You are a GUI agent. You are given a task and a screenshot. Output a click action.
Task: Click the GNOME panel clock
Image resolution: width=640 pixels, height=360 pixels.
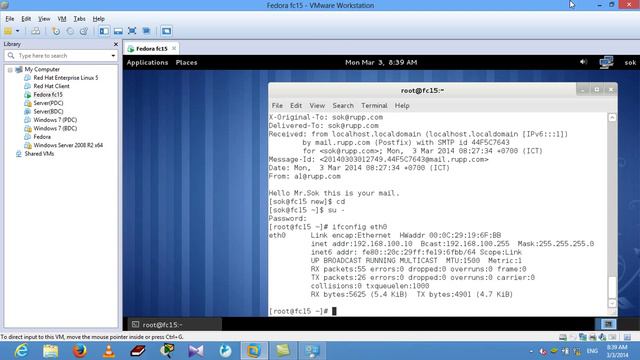coord(381,62)
